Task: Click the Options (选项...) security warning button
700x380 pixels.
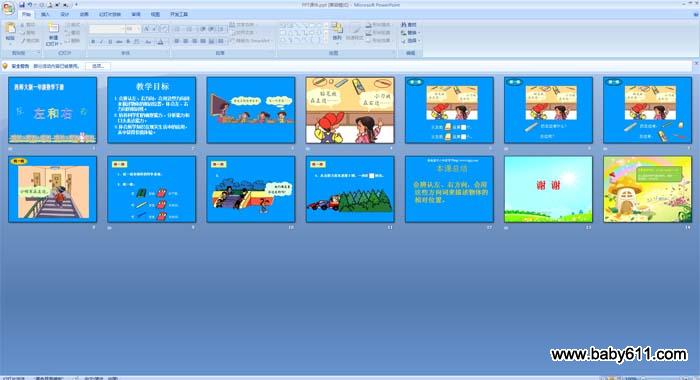Action: (98, 66)
